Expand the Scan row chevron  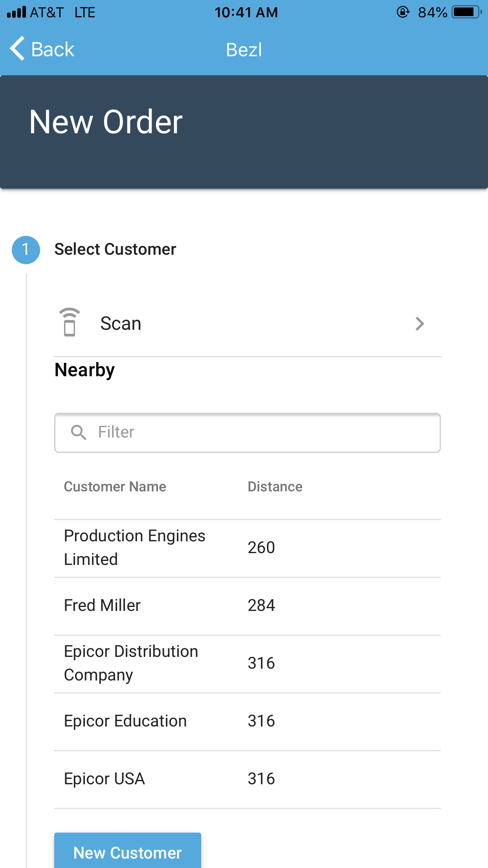pyautogui.click(x=420, y=324)
